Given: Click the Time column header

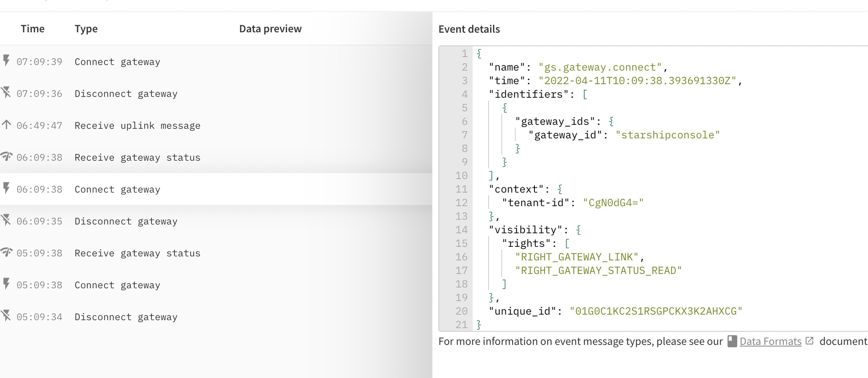Looking at the screenshot, I should pyautogui.click(x=33, y=29).
